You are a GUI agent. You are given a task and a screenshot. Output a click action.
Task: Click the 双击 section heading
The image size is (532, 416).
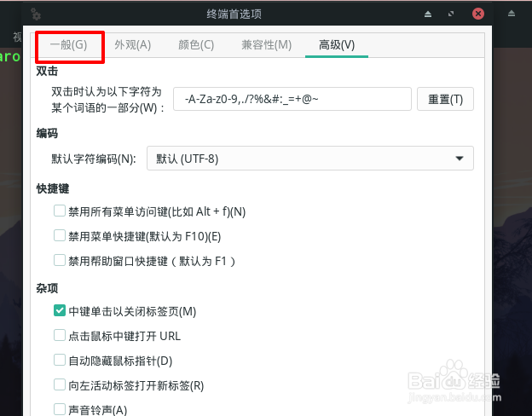tap(47, 72)
